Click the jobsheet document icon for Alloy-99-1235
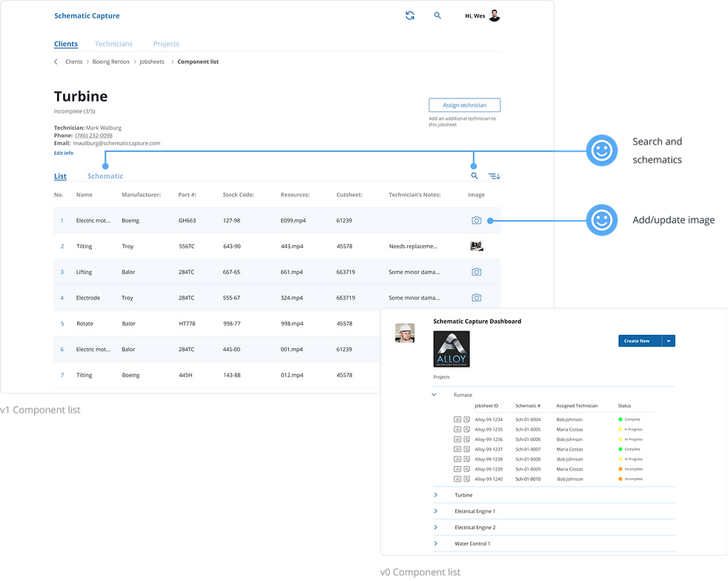Image resolution: width=728 pixels, height=581 pixels. click(x=467, y=429)
